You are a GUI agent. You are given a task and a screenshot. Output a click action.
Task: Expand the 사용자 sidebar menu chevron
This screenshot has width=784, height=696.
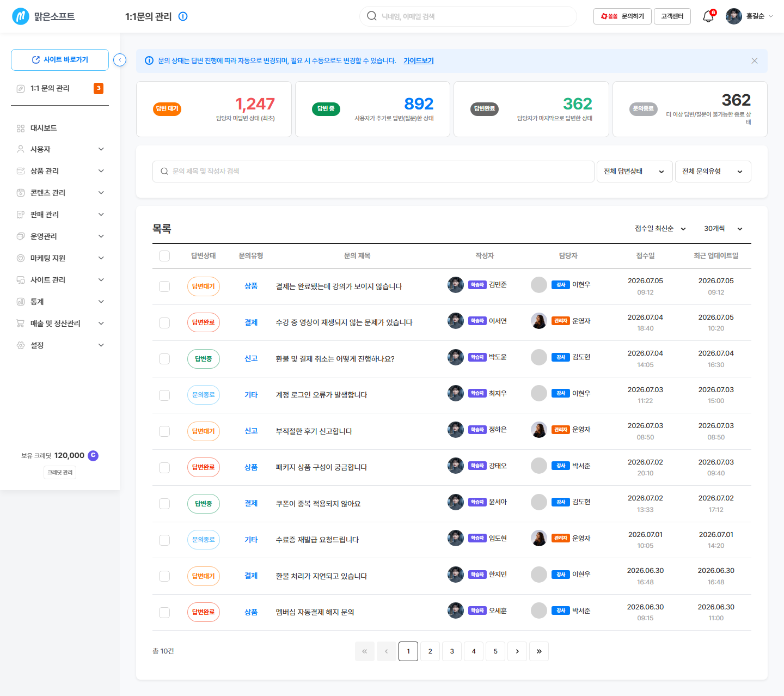pyautogui.click(x=101, y=149)
